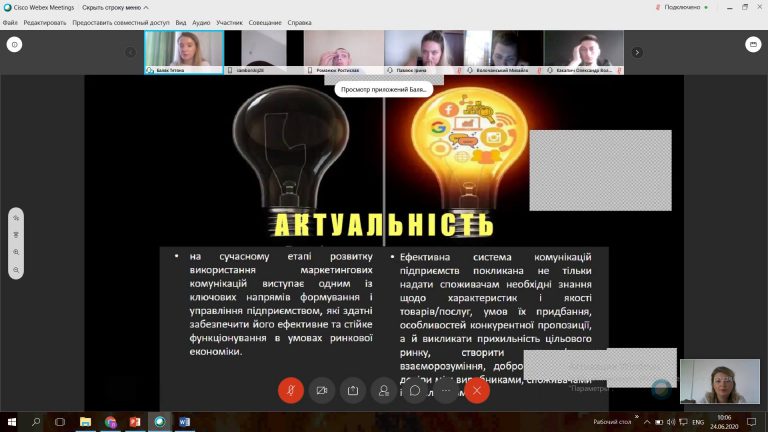Select Балюк Тетяна video thumbnail
This screenshot has width=768, height=432.
184,52
